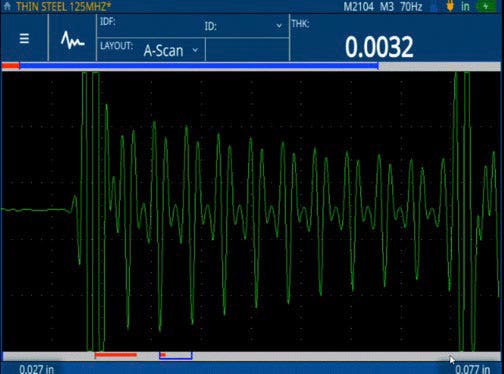Select the blue gate marker under waveform
504x374 pixels.
[176, 355]
